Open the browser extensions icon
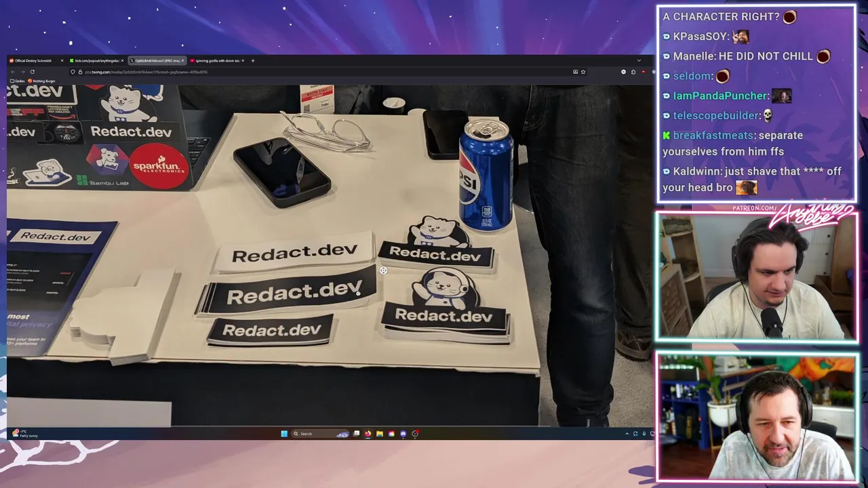Viewport: 868px width, 488px height. (x=633, y=72)
